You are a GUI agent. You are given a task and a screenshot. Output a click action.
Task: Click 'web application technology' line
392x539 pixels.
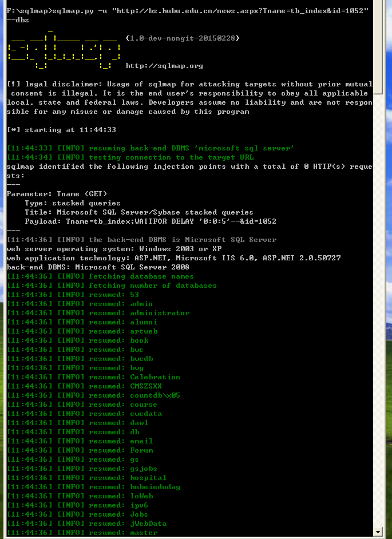tap(173, 258)
